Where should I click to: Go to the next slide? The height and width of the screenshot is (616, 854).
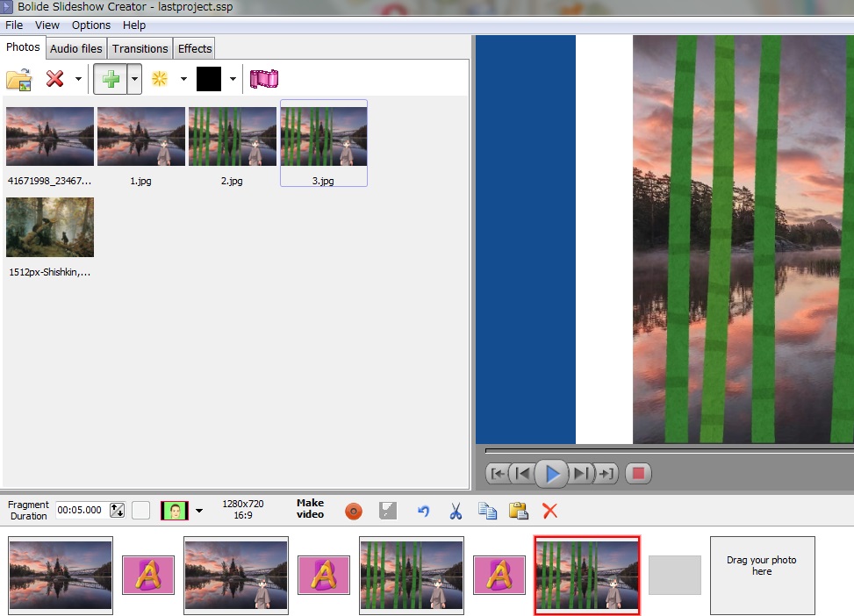pyautogui.click(x=580, y=473)
